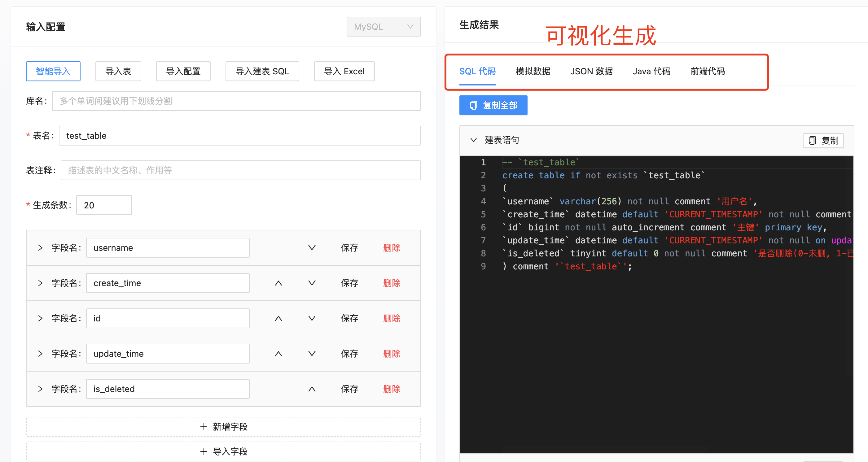Viewport: 868px width, 462px height.
Task: Expand the username field row
Action: (x=41, y=248)
